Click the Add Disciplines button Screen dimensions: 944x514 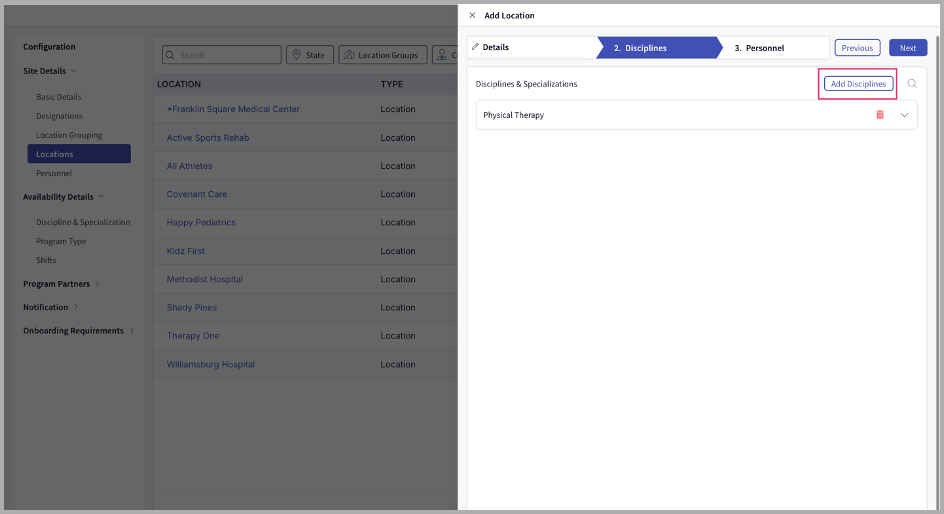858,84
